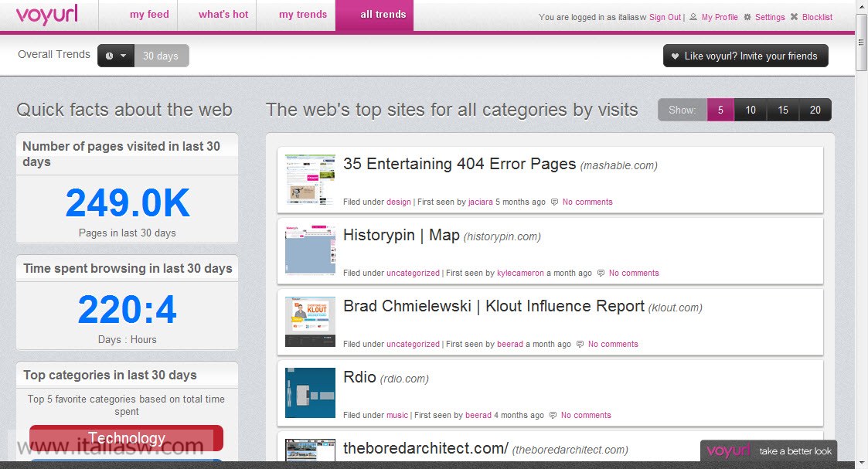Show 15 top sites
This screenshot has width=868, height=469.
point(783,110)
